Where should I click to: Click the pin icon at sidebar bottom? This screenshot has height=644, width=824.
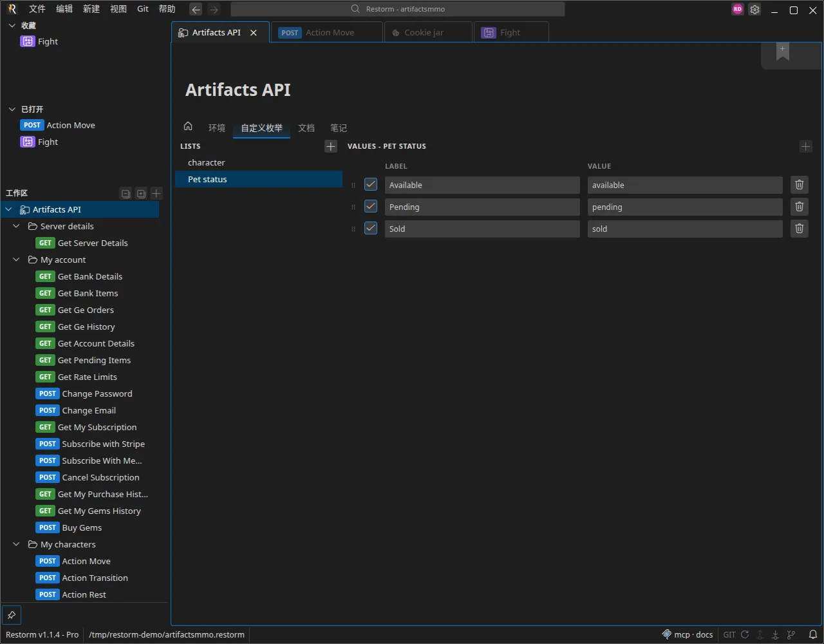click(12, 614)
